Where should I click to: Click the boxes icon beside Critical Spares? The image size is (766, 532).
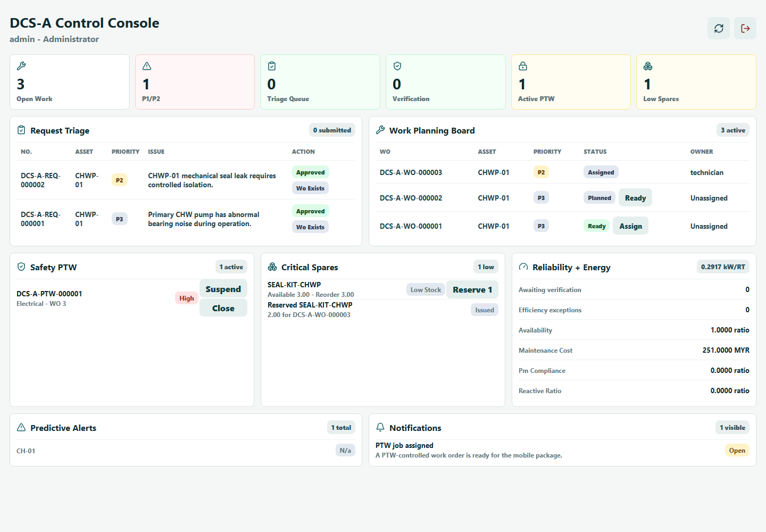coord(272,267)
